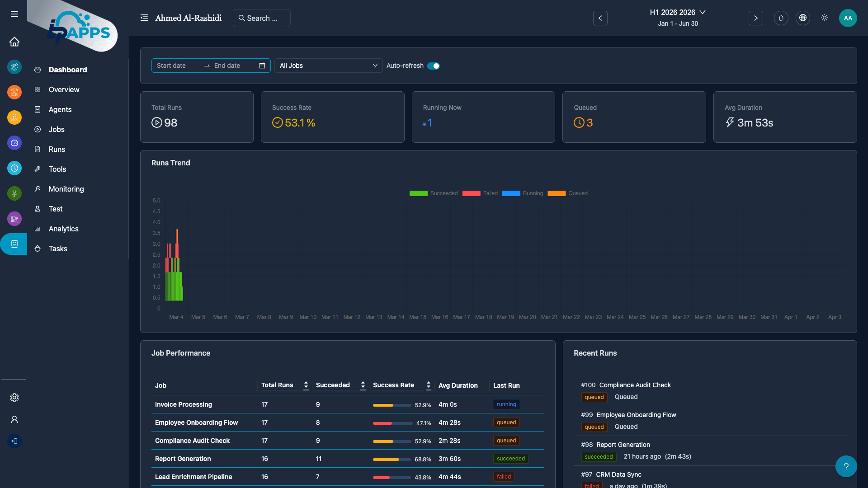Click inside the Search field
This screenshot has width=868, height=488.
[x=262, y=18]
